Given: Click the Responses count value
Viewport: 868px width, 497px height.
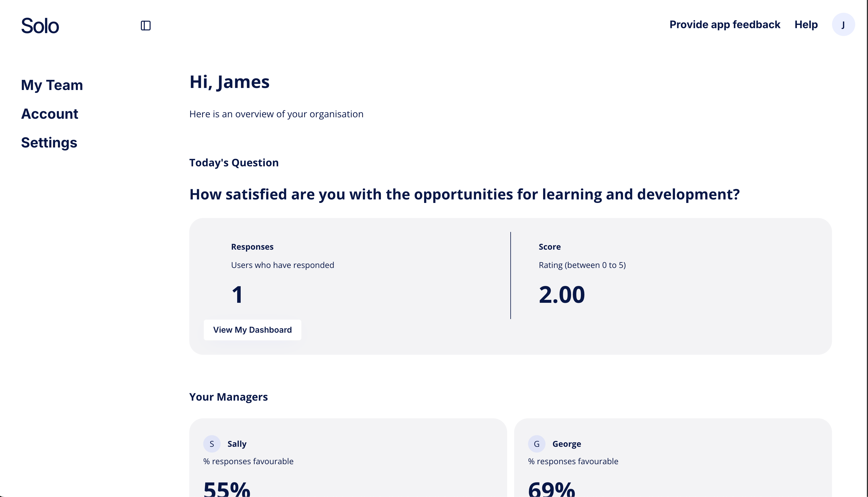Looking at the screenshot, I should pos(237,294).
